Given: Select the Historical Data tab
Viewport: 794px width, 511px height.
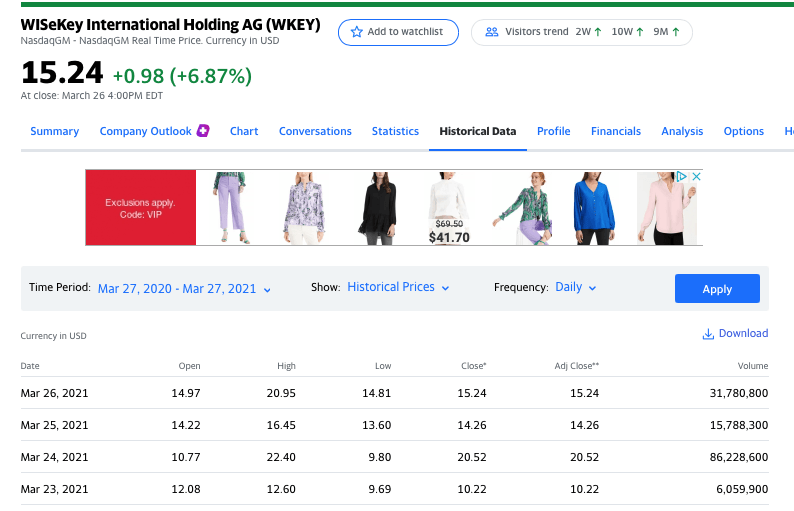Looking at the screenshot, I should (x=478, y=131).
